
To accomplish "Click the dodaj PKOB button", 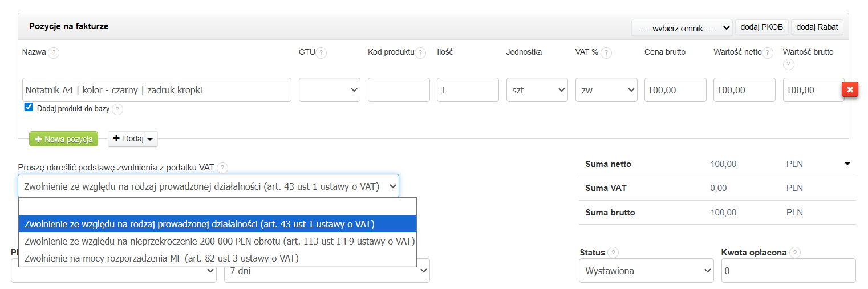I will (x=762, y=27).
